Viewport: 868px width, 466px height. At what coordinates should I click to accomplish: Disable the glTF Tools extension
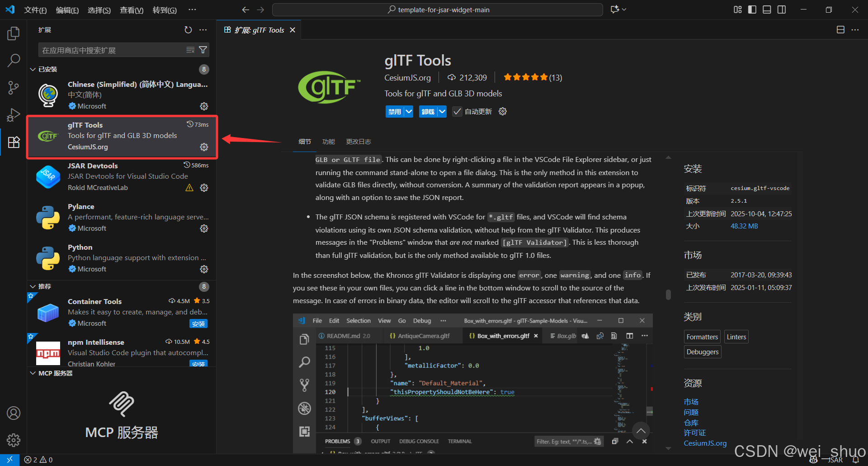pyautogui.click(x=395, y=111)
